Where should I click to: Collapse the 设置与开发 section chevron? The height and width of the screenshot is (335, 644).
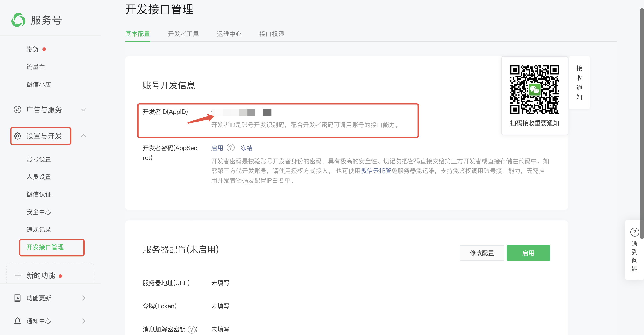click(x=83, y=136)
